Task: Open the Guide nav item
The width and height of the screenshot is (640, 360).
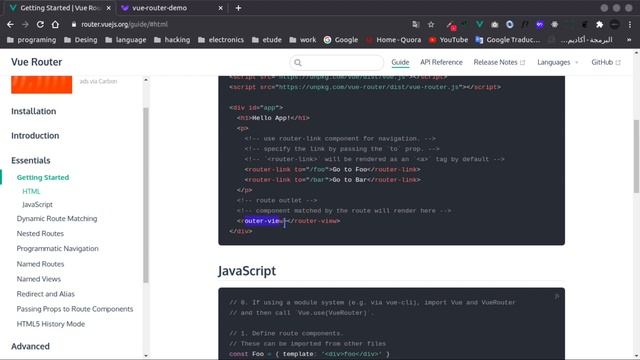Action: point(400,62)
